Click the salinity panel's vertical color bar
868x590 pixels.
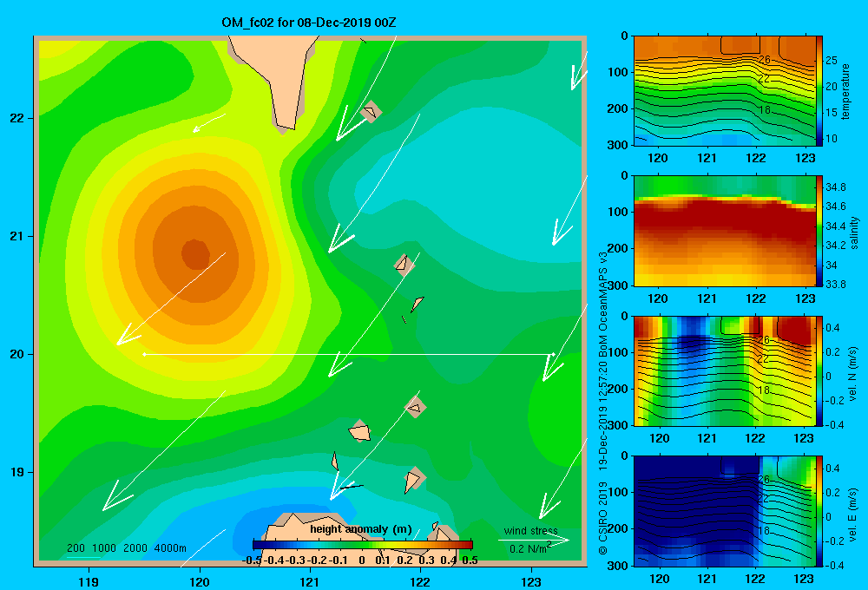click(819, 231)
